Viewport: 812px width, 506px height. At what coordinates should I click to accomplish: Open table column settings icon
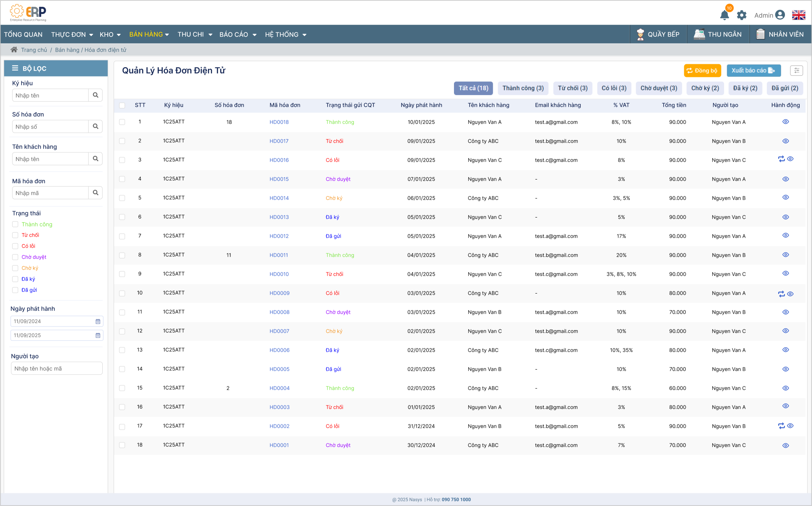click(x=796, y=71)
